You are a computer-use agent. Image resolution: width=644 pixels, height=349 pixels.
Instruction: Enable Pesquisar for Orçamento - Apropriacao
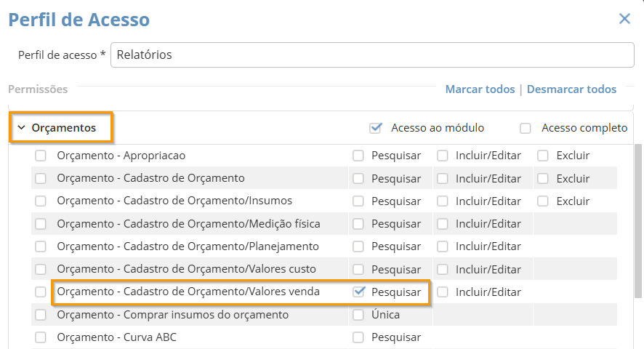tap(358, 156)
